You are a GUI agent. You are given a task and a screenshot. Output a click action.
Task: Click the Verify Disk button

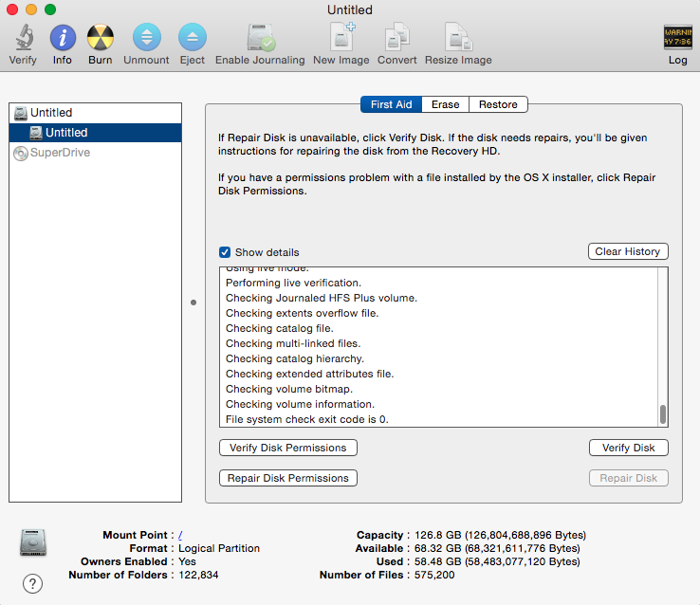628,448
